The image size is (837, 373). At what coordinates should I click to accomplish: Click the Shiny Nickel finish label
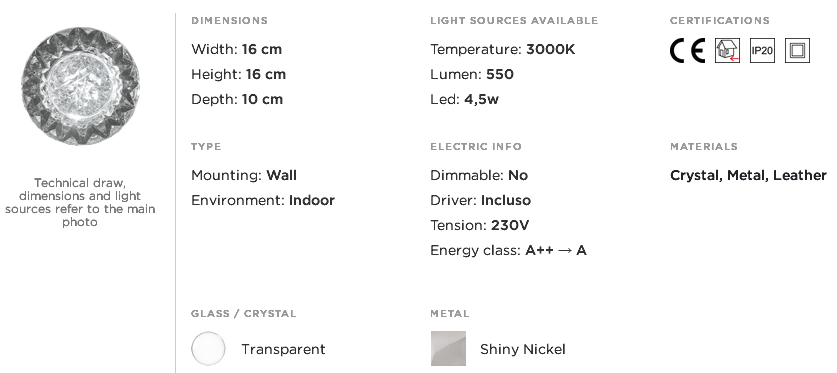(x=523, y=350)
